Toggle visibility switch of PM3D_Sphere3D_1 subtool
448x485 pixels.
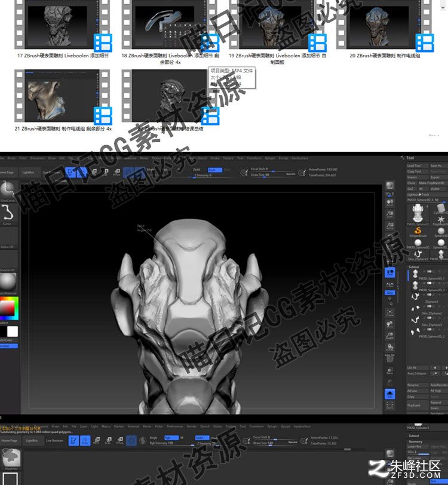click(429, 271)
